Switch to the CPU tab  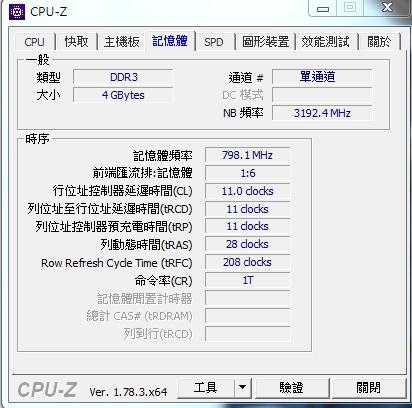pyautogui.click(x=34, y=42)
